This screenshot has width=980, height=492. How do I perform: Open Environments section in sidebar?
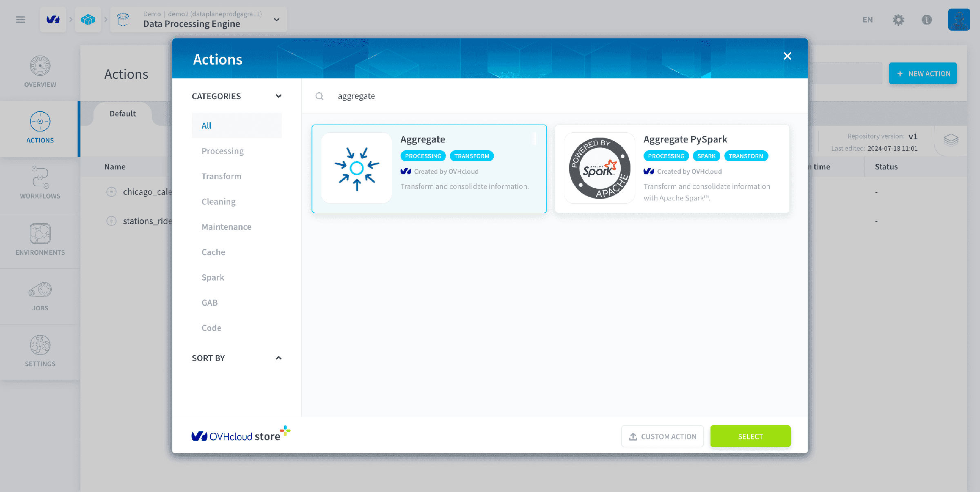tap(40, 240)
